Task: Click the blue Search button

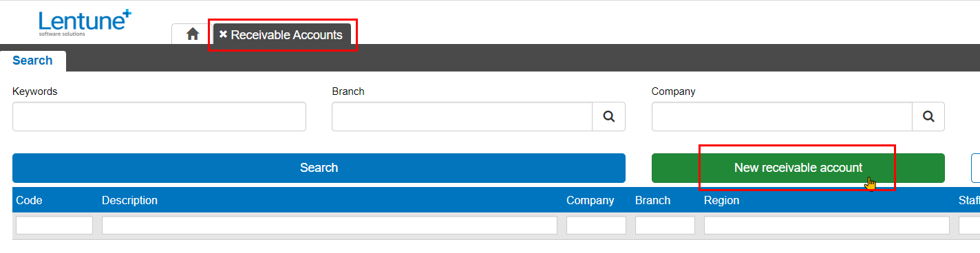Action: coord(319,168)
